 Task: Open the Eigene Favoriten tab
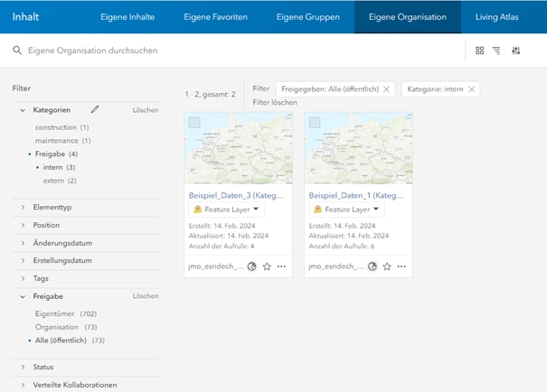[x=215, y=17]
